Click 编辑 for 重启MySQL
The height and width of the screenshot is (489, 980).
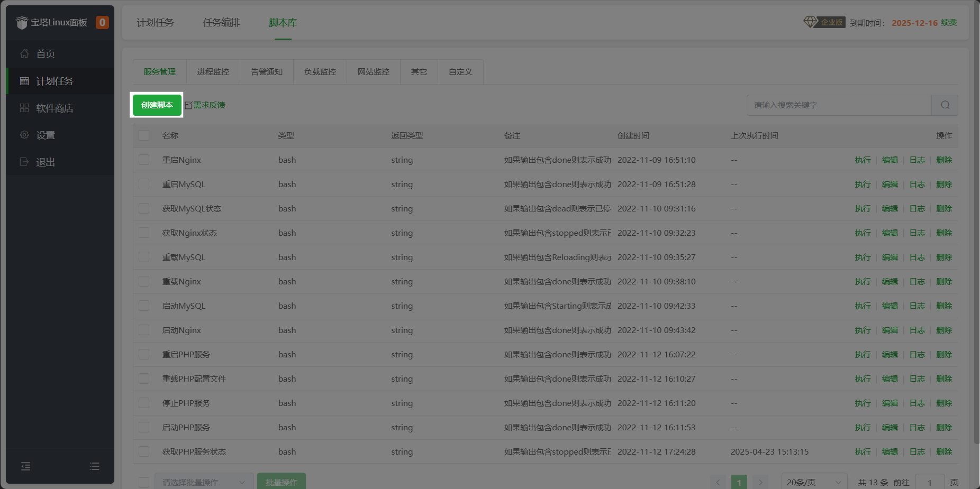click(890, 184)
